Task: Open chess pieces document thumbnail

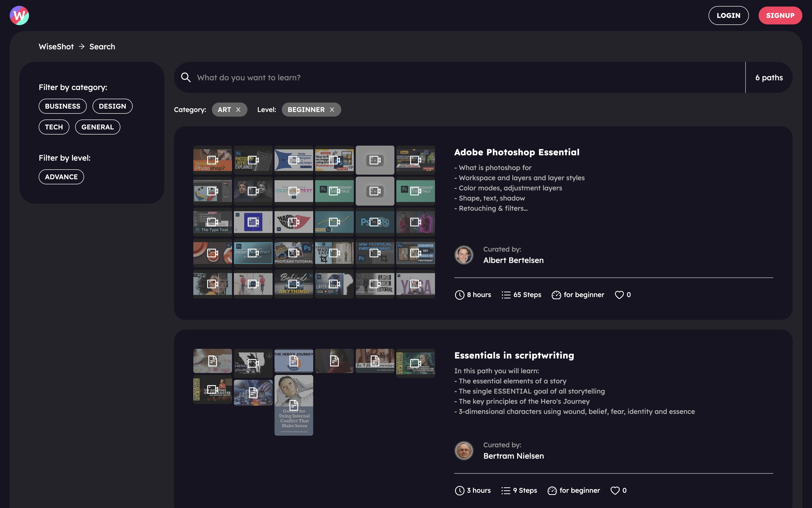Action: tap(253, 392)
